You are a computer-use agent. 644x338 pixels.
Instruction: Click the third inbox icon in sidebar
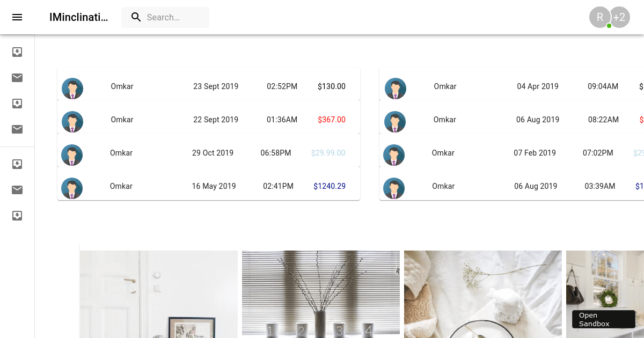[17, 164]
